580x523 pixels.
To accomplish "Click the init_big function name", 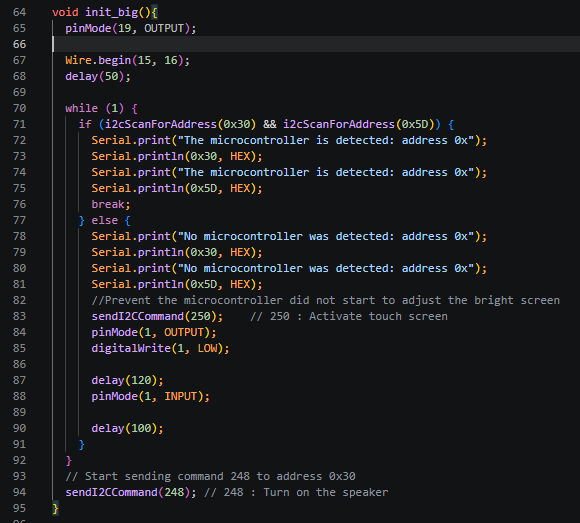I will click(x=111, y=12).
